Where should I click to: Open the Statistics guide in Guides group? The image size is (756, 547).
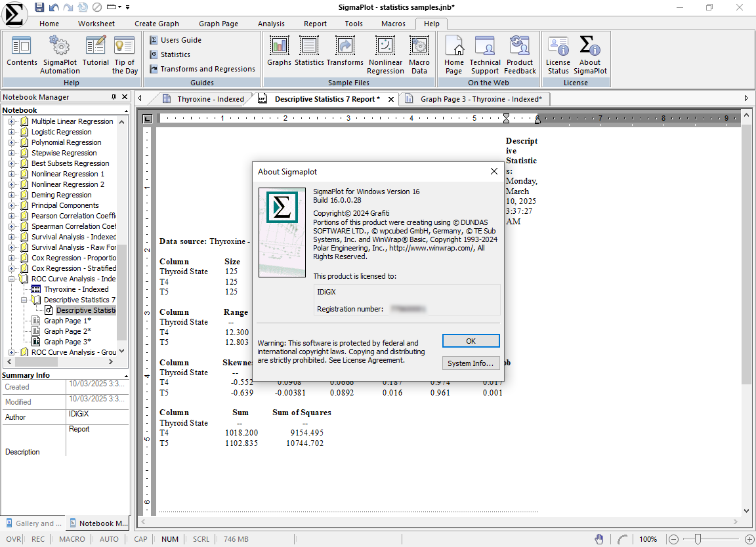pyautogui.click(x=170, y=54)
